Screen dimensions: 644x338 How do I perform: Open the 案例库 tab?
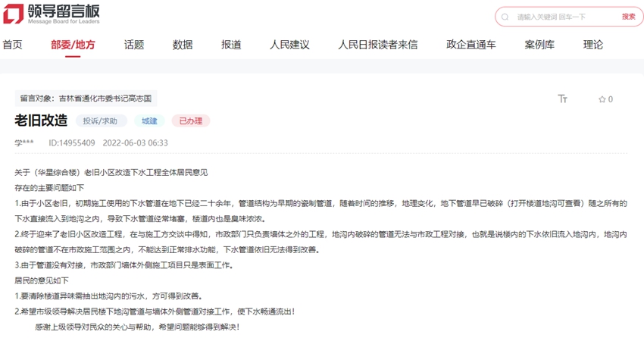pyautogui.click(x=539, y=45)
